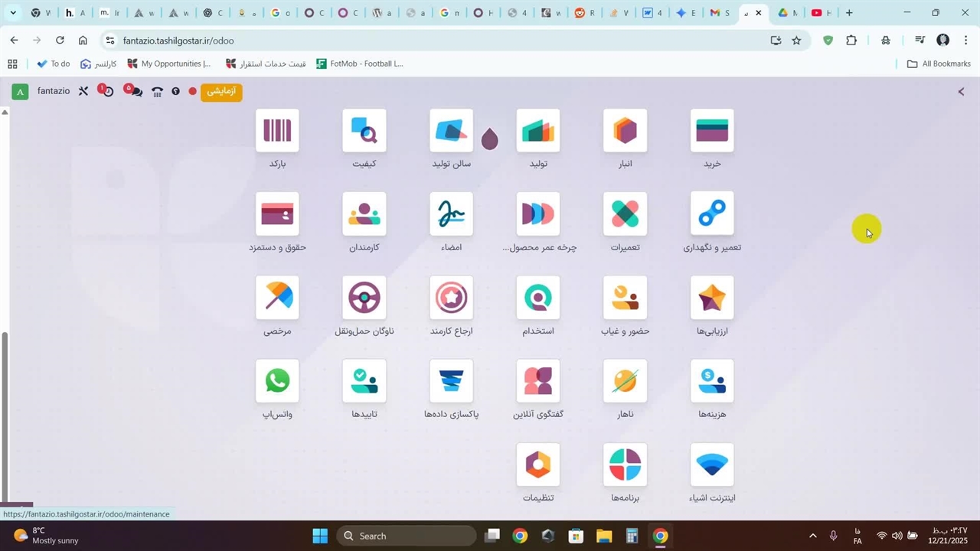
Task: Open the debug tools wrench icon menu
Action: click(x=83, y=92)
